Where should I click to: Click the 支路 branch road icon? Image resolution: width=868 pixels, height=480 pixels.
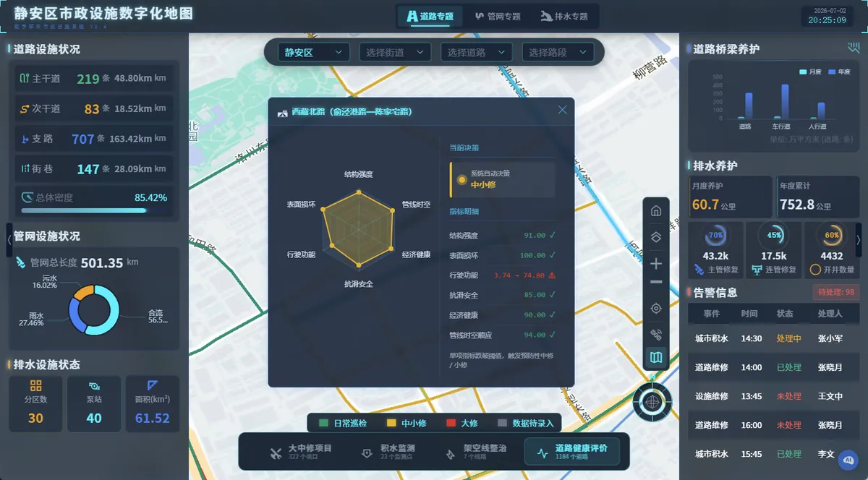(25, 139)
